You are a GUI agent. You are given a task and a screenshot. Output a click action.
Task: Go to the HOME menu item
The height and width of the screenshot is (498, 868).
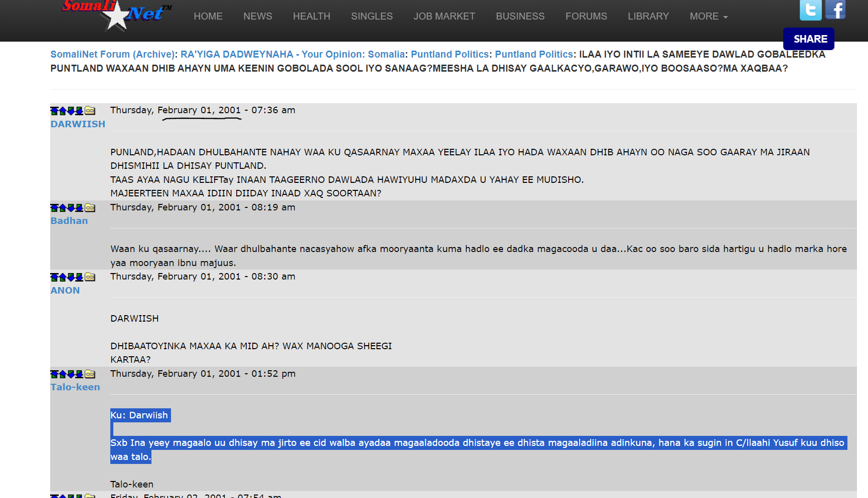pos(208,17)
